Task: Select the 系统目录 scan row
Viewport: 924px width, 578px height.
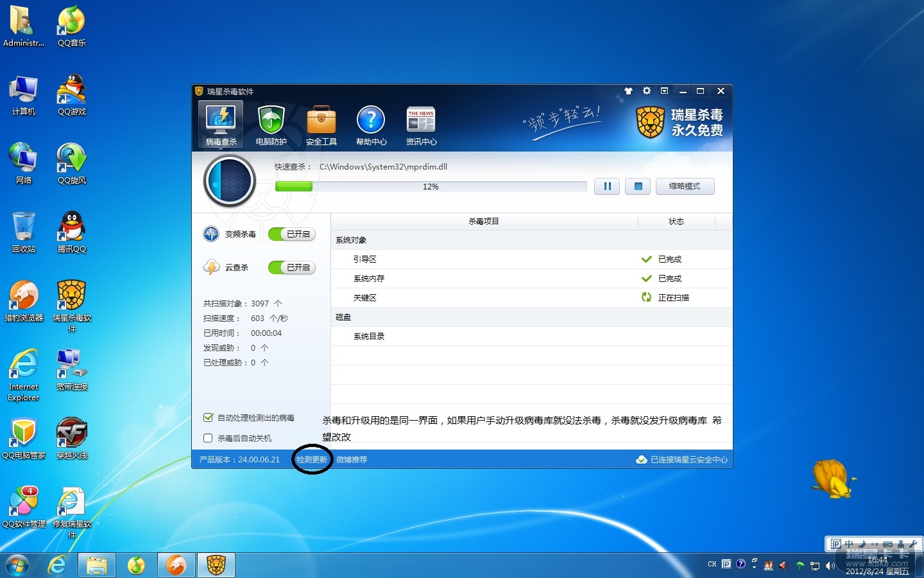Action: (x=531, y=337)
